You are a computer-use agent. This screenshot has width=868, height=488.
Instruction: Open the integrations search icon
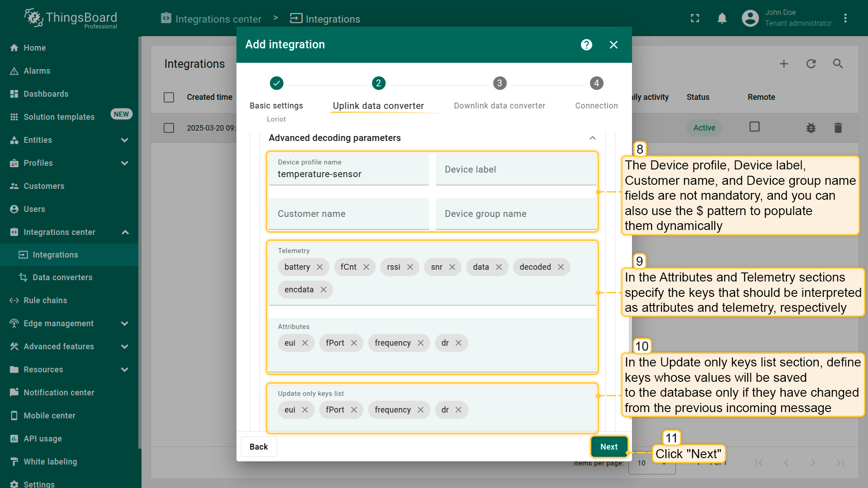[x=838, y=64]
